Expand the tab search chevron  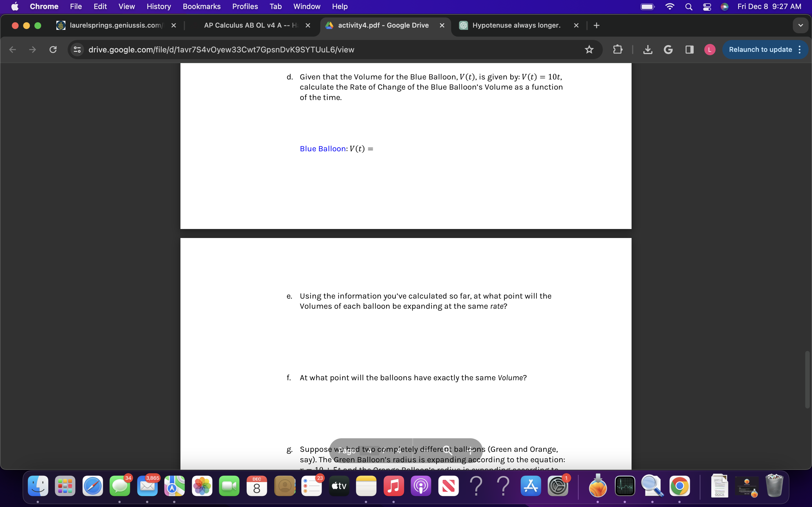pyautogui.click(x=800, y=25)
